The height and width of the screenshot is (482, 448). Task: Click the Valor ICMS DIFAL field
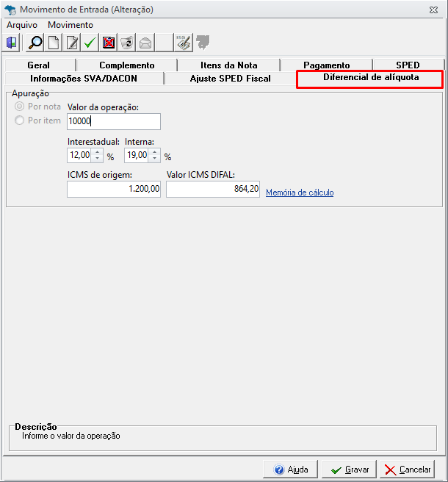point(213,189)
